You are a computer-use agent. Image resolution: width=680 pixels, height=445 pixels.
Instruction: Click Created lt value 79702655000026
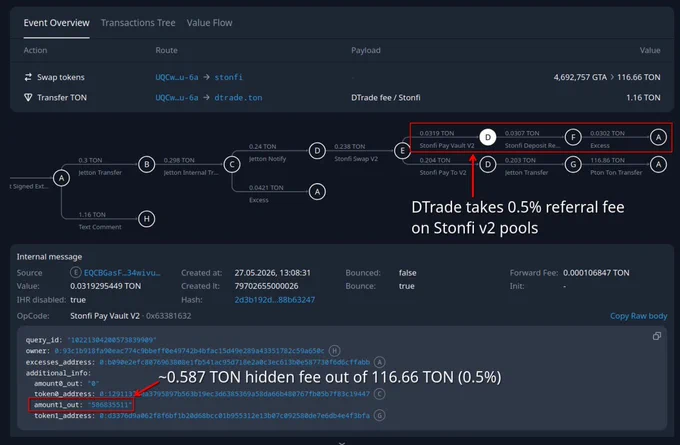point(266,286)
